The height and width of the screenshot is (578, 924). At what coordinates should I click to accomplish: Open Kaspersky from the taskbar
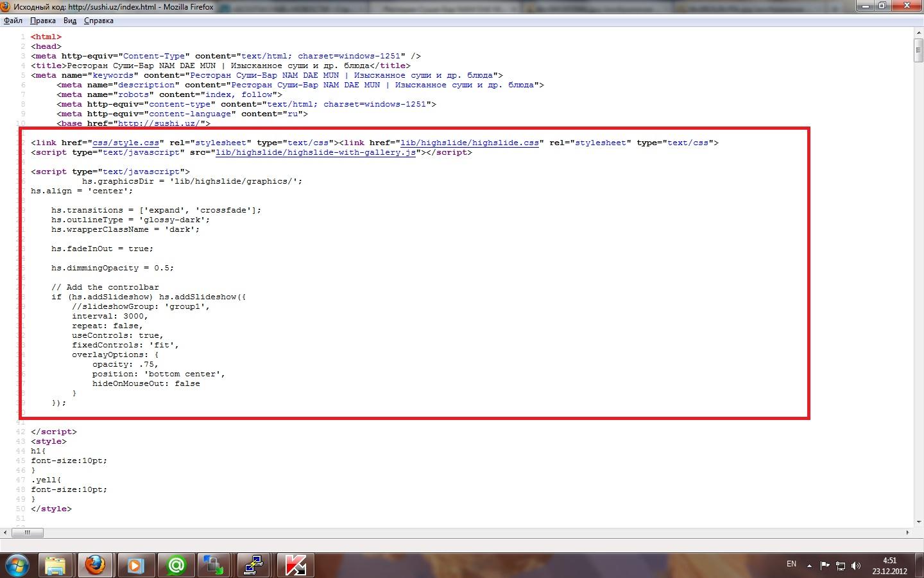point(295,565)
